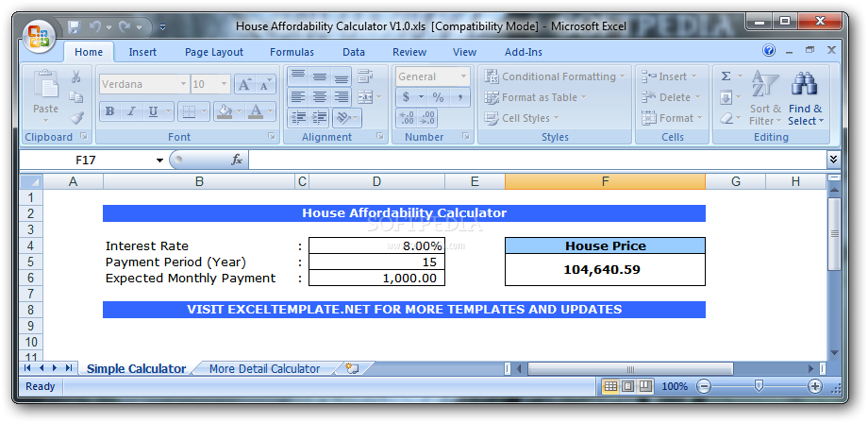The image size is (868, 423).
Task: Zoom in with the plus button
Action: tap(815, 386)
